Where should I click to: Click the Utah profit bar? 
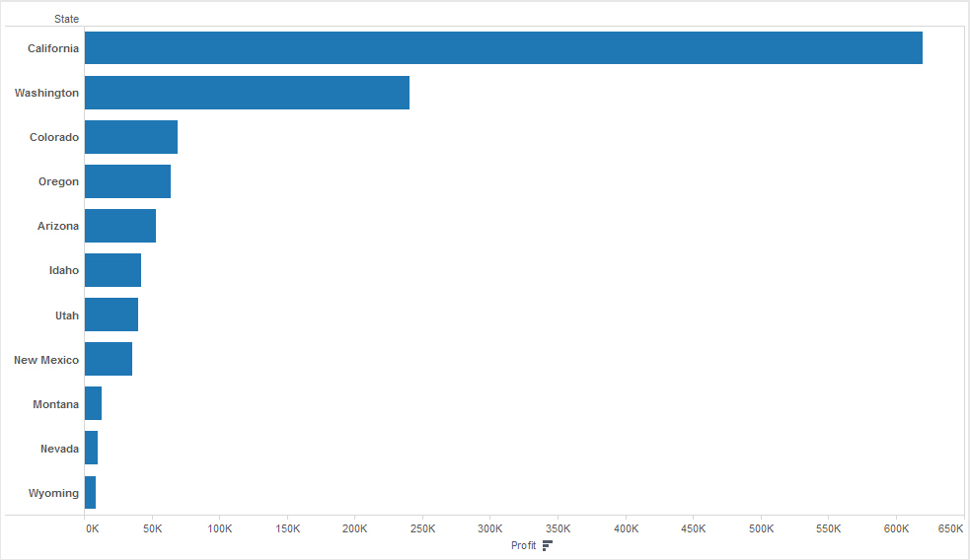point(112,315)
